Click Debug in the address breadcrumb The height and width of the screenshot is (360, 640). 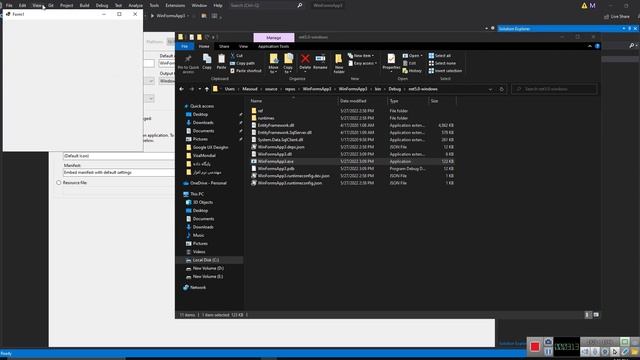[394, 89]
